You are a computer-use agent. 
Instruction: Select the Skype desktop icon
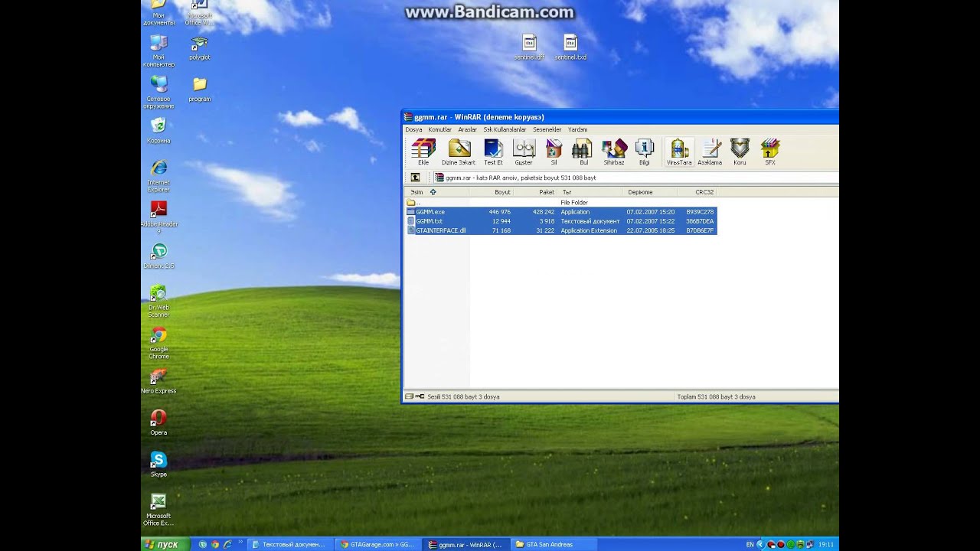158,465
